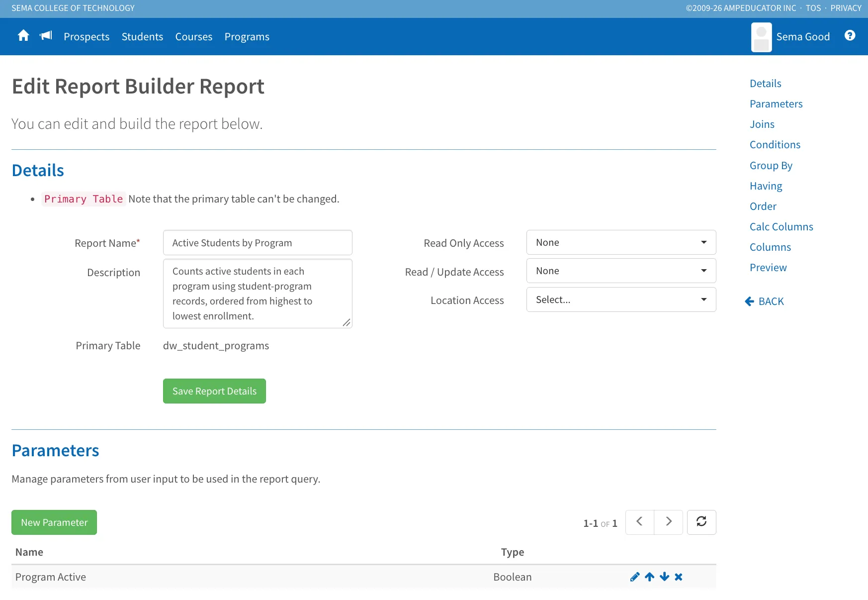Open the TOS link
868x600 pixels.
tap(813, 8)
